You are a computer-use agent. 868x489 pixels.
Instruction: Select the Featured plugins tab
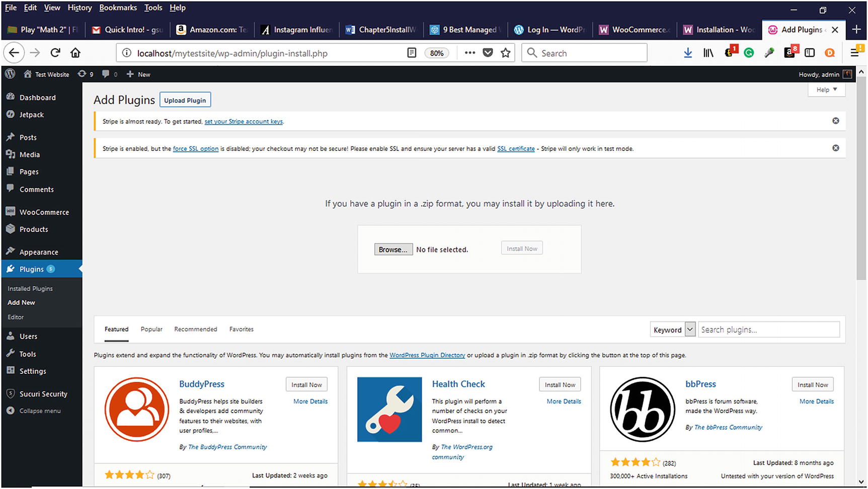pos(116,329)
